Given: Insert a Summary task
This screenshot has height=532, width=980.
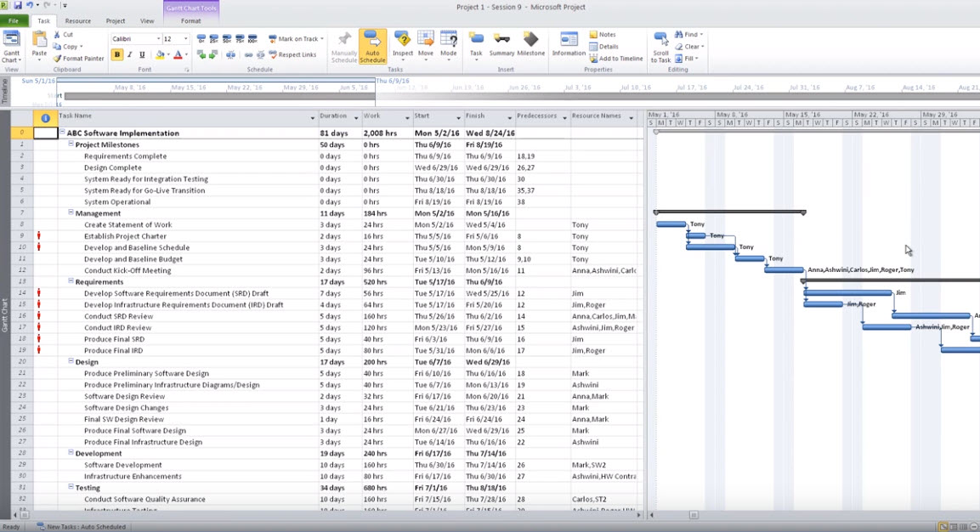Looking at the screenshot, I should click(x=501, y=44).
